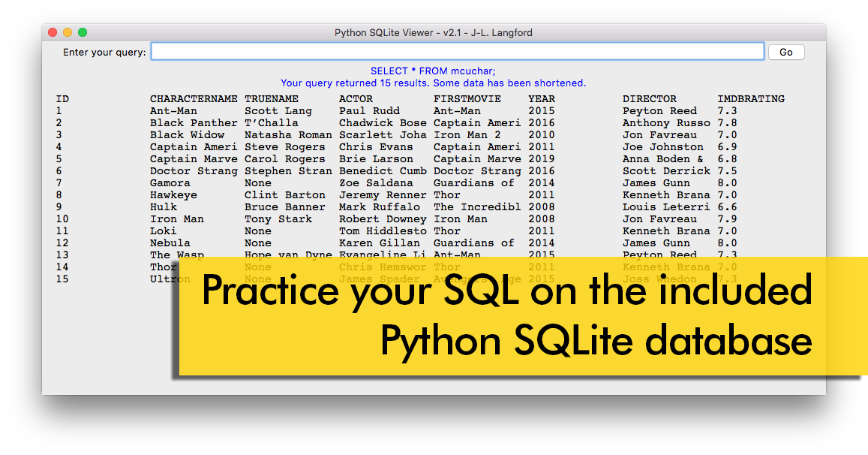Screen dimensions: 868x455
Task: Click the IMDBRATING column header
Action: click(x=751, y=99)
